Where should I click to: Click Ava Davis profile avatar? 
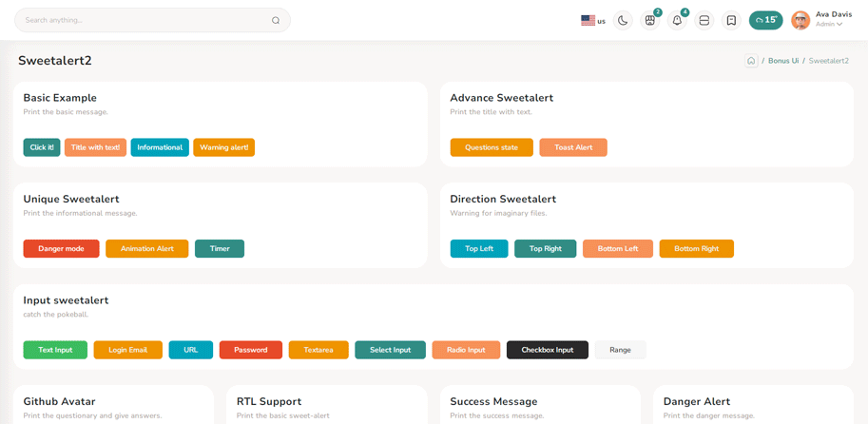pos(800,20)
